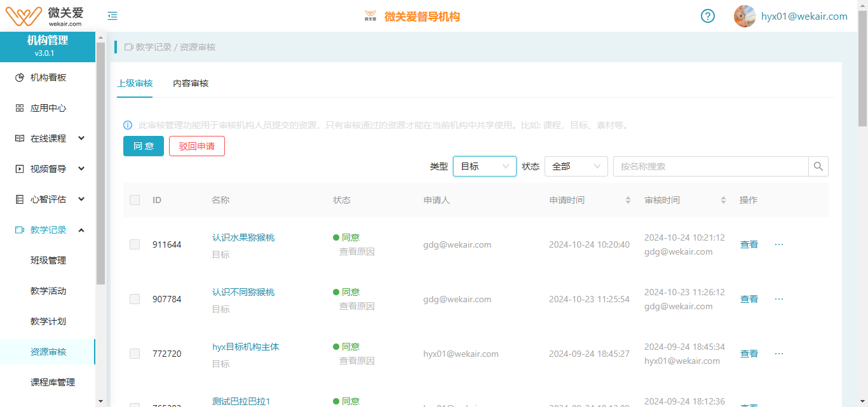The width and height of the screenshot is (868, 407).
Task: Click ID cell 772720
Action: [x=167, y=354]
